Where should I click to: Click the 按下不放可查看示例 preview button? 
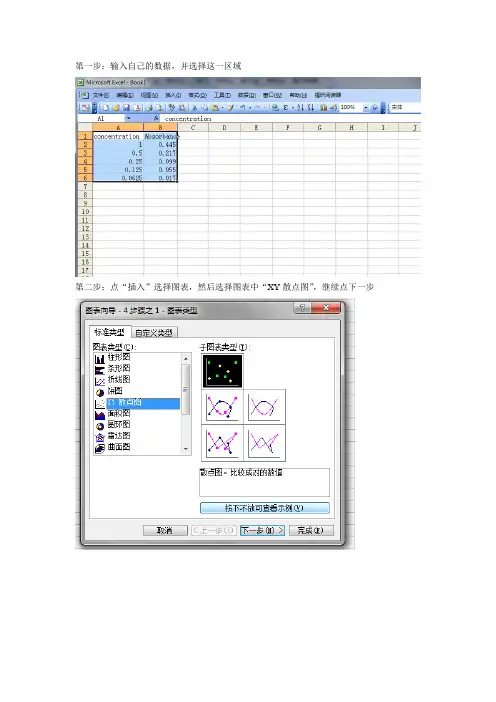pyautogui.click(x=264, y=508)
